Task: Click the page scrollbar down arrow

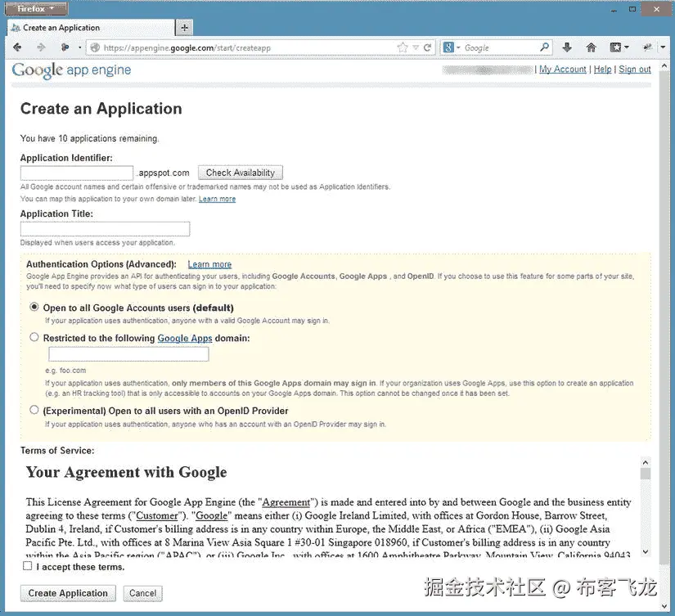Action: pyautogui.click(x=664, y=605)
